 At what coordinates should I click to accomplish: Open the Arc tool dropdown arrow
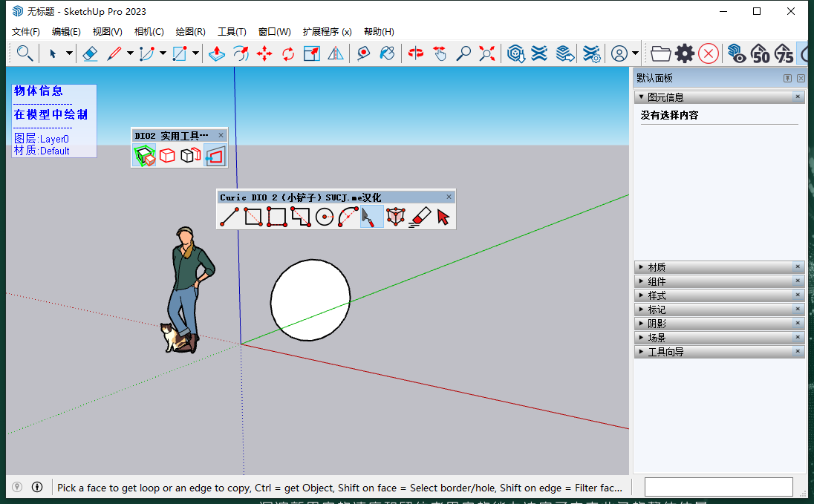(x=163, y=53)
